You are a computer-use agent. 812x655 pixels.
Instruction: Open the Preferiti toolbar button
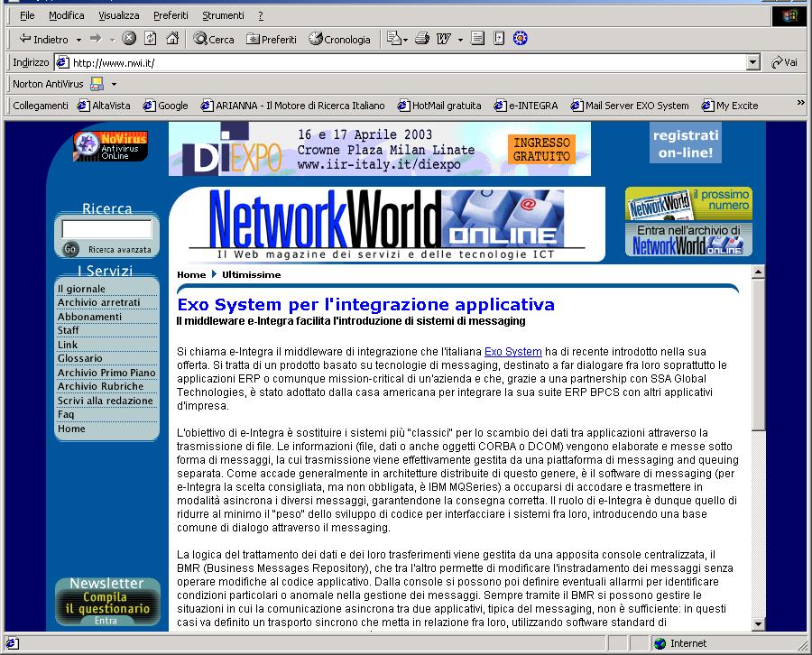272,40
